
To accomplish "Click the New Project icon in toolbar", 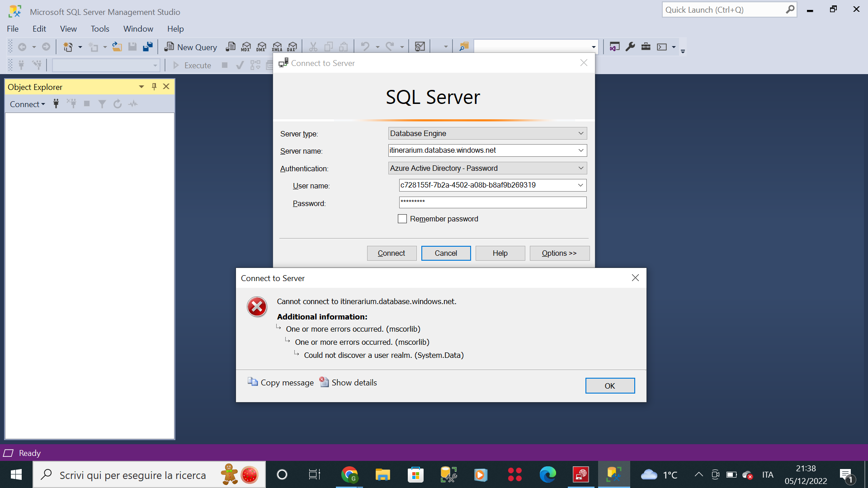I will (x=68, y=47).
